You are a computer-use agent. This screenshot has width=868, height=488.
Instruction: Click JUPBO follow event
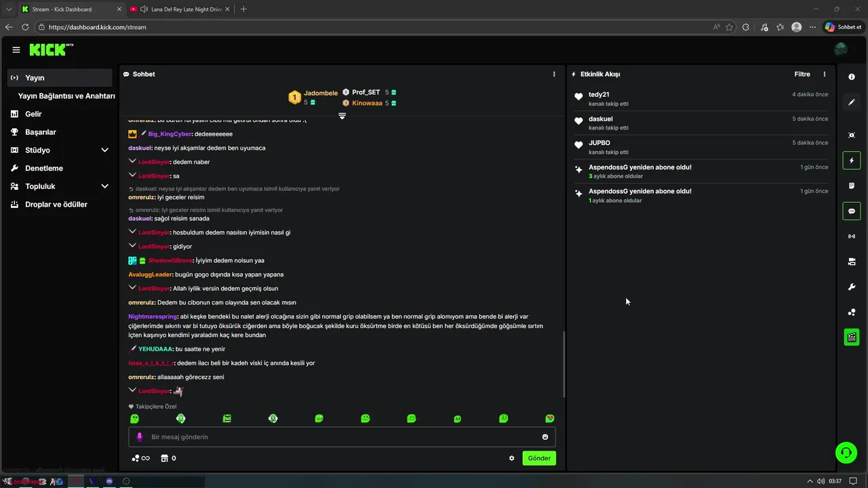701,147
